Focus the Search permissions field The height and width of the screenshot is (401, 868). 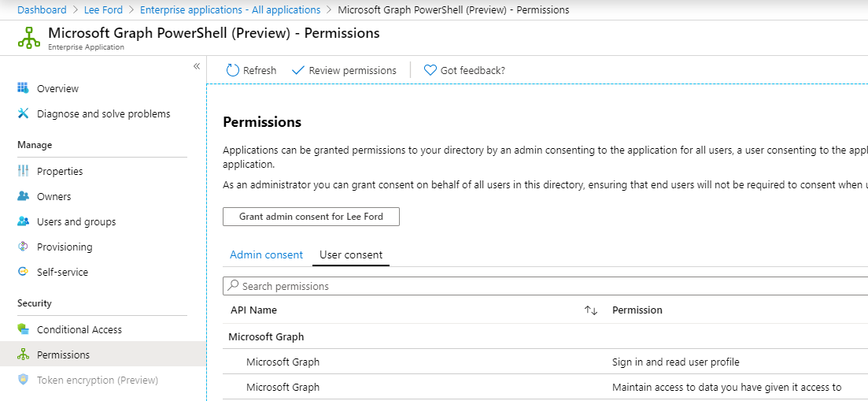tap(545, 286)
